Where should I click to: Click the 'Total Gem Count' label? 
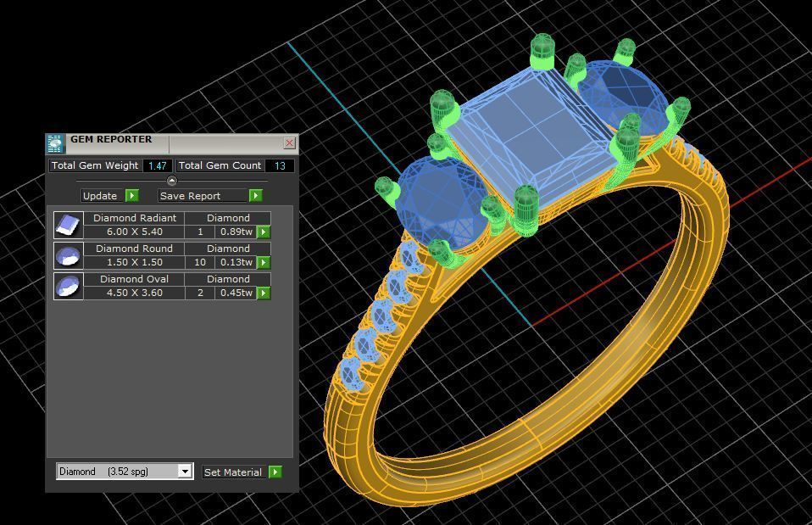point(220,165)
